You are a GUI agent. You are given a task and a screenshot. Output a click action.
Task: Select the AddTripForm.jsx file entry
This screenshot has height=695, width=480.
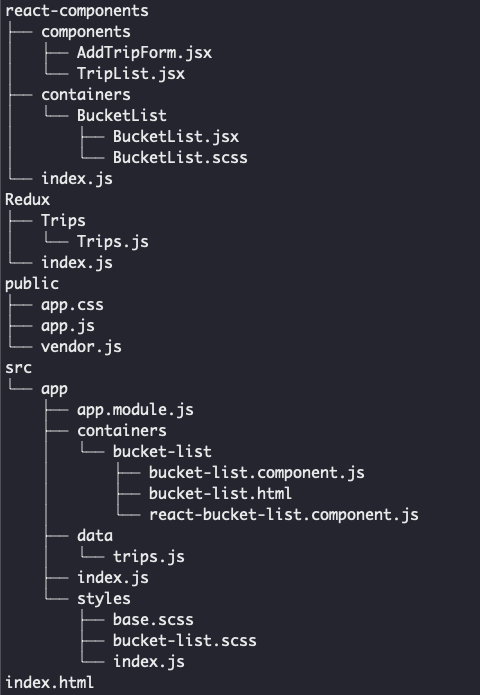pyautogui.click(x=144, y=53)
